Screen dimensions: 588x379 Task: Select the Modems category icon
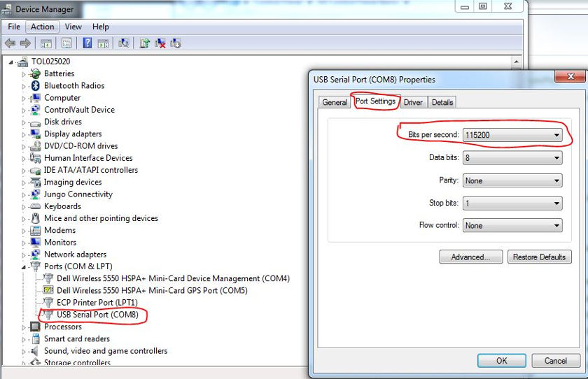pyautogui.click(x=35, y=230)
